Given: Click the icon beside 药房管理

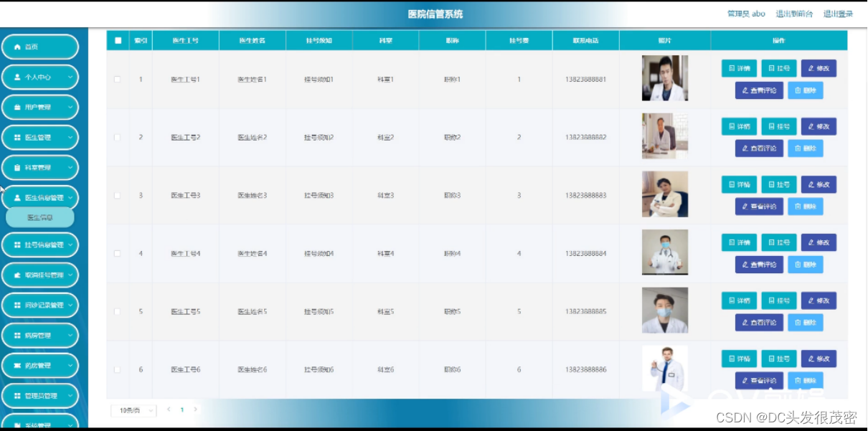Looking at the screenshot, I should (18, 365).
